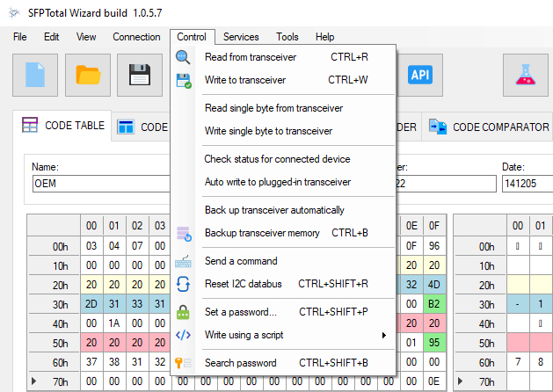Viewport: 553px width, 392px height.
Task: Click blue cell 4D in row 20h
Action: (x=434, y=285)
